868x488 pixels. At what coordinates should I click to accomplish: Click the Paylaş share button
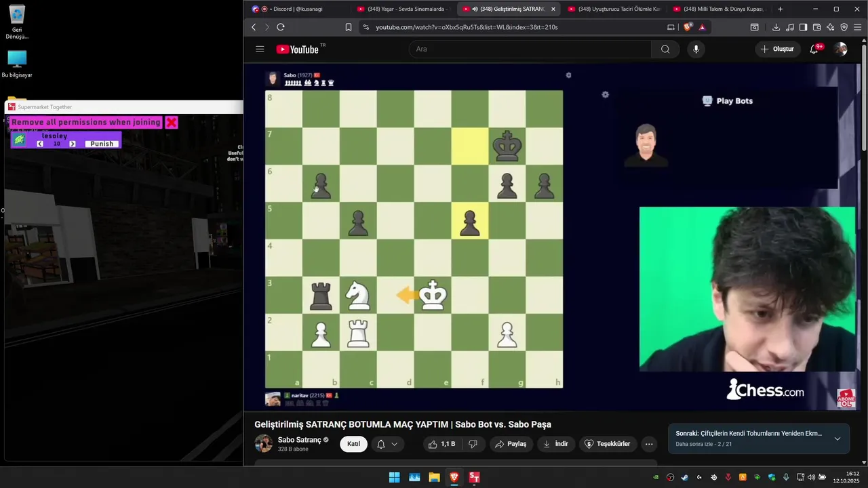coord(511,444)
